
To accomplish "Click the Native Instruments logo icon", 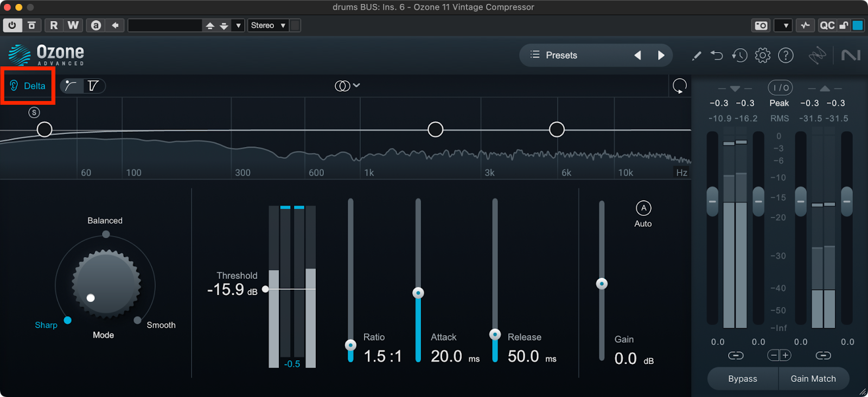I will tap(851, 55).
